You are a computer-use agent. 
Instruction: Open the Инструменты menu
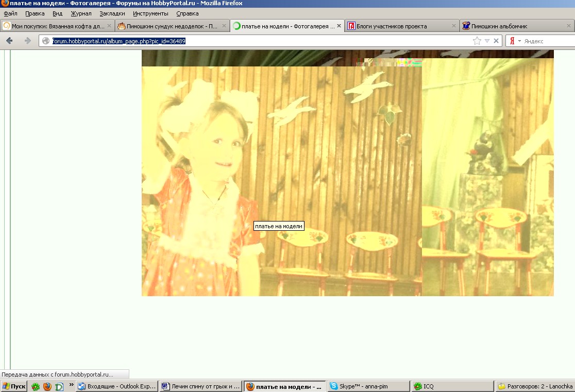pos(150,13)
